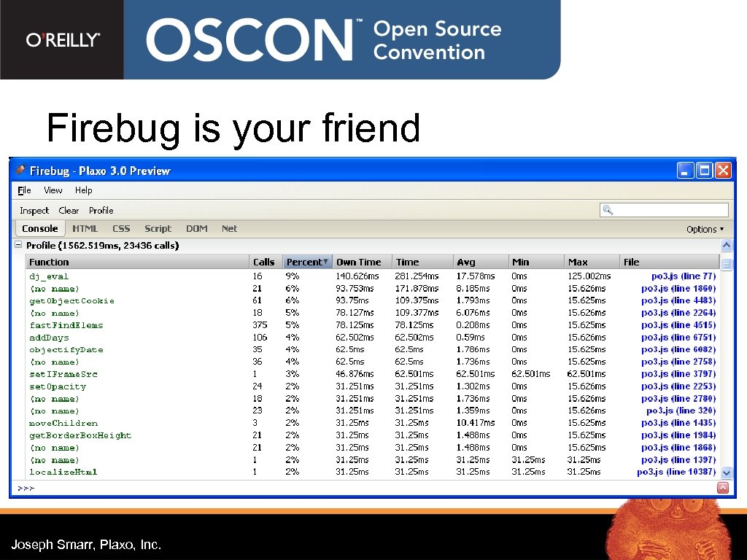
Task: Switch to the HTML tab
Action: click(85, 228)
